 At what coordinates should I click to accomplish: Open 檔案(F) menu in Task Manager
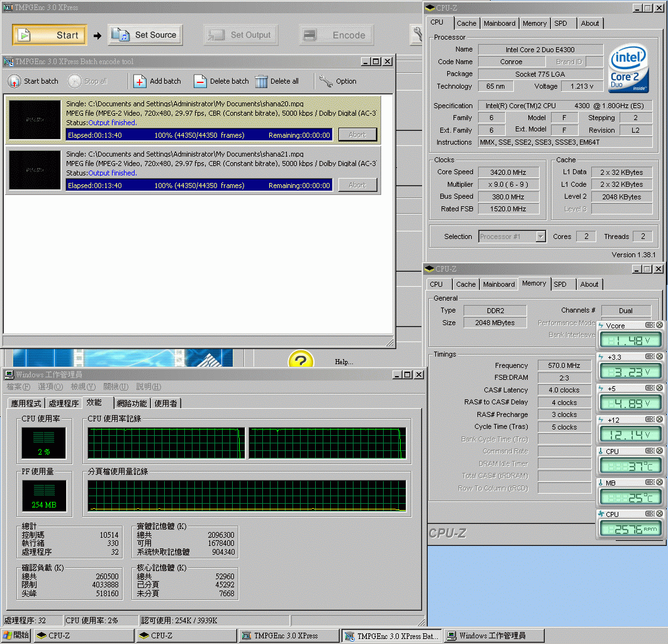[18, 386]
